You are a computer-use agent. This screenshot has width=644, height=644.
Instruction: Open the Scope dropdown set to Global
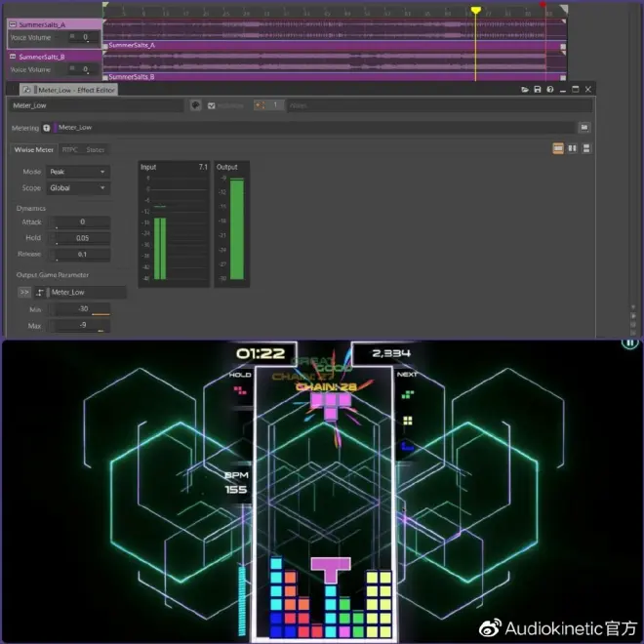[78, 187]
